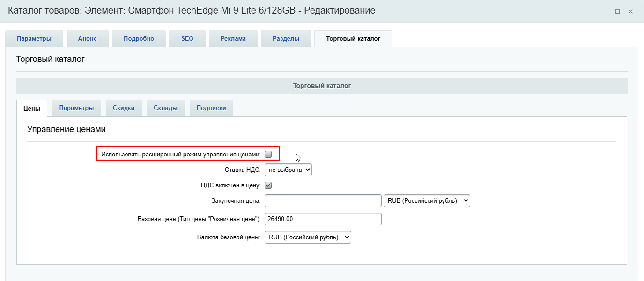Click the 'Закупочная цена' input field
The image size is (644, 281).
click(x=323, y=200)
